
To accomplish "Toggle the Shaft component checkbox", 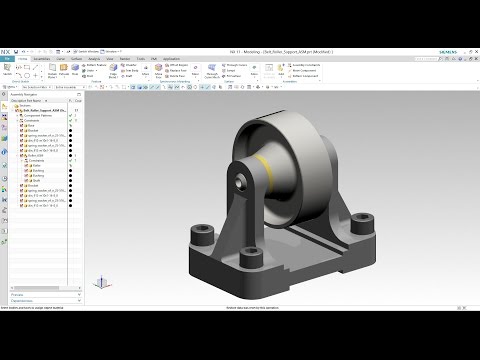I will click(x=26, y=180).
